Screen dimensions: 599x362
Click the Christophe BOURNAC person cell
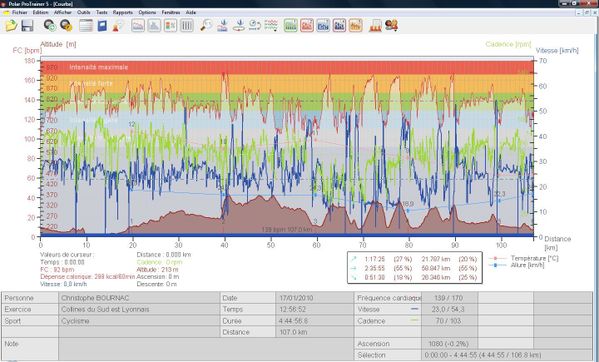tap(139, 298)
